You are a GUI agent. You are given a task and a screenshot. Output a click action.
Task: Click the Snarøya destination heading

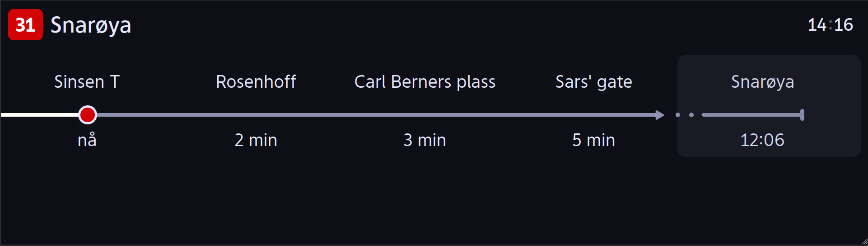[91, 25]
